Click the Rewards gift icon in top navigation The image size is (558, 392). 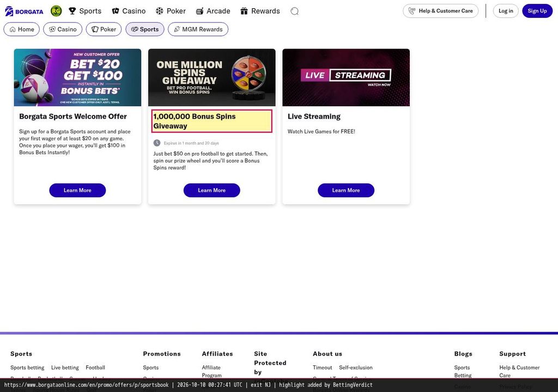[244, 11]
